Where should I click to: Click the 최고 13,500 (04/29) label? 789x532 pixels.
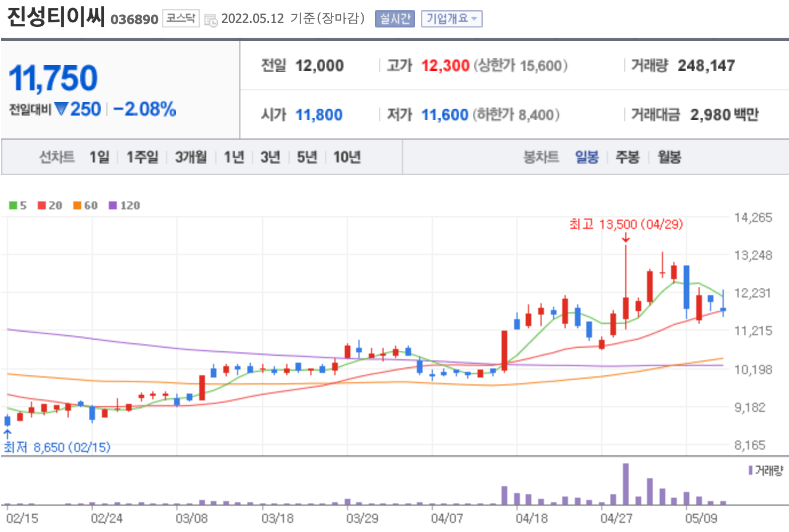(x=626, y=224)
